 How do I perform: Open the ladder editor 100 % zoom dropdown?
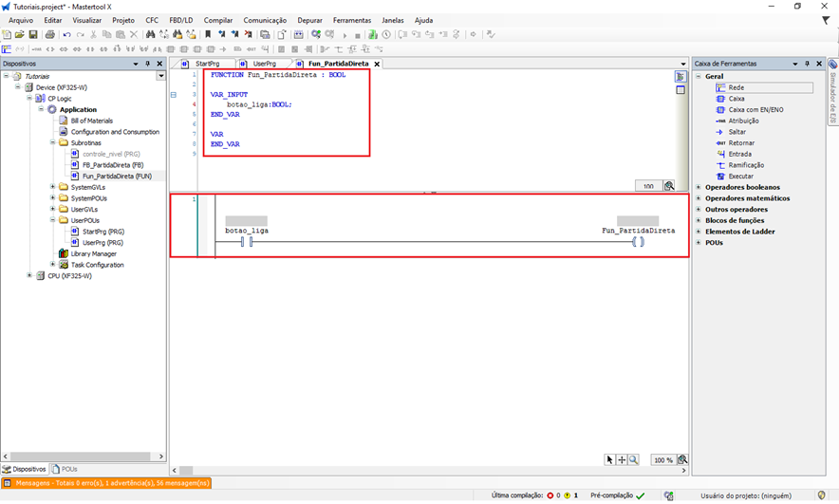[662, 459]
